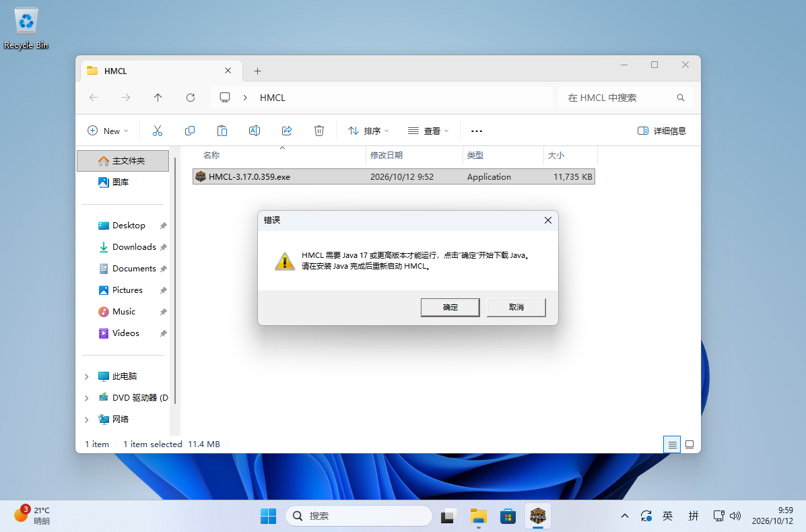Open Music in the navigation pane
The height and width of the screenshot is (532, 806).
(x=123, y=312)
